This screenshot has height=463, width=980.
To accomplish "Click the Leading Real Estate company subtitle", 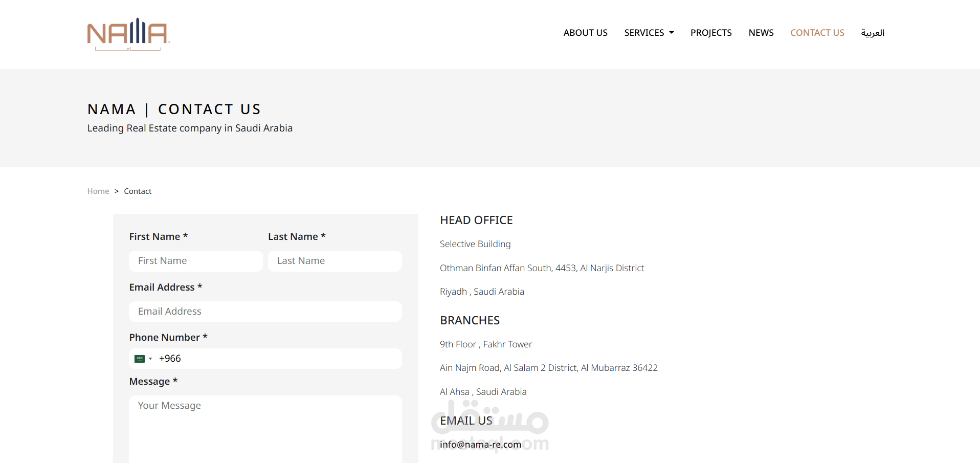I will pos(190,128).
